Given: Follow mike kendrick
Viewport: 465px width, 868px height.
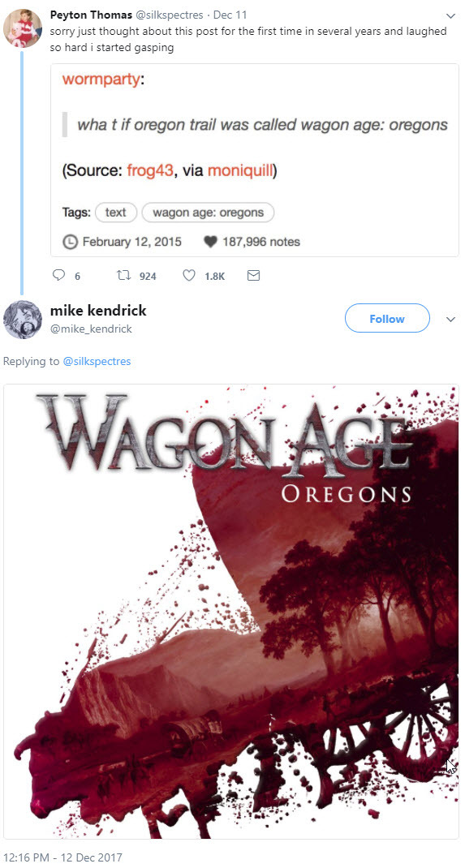Looking at the screenshot, I should 387,319.
